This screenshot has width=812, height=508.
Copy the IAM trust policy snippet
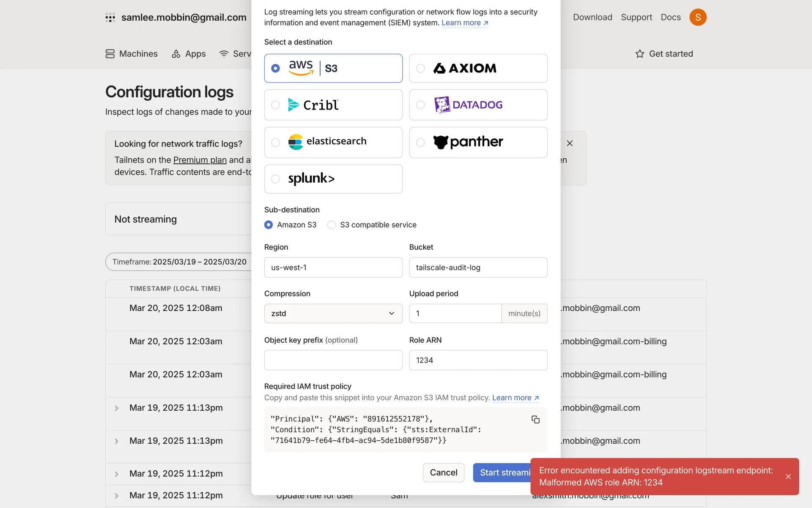click(535, 420)
